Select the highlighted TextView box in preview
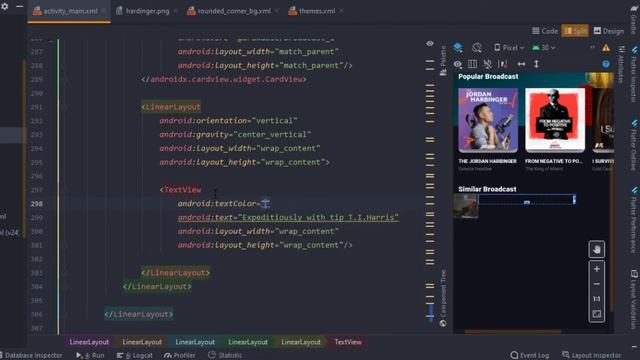 click(x=527, y=200)
